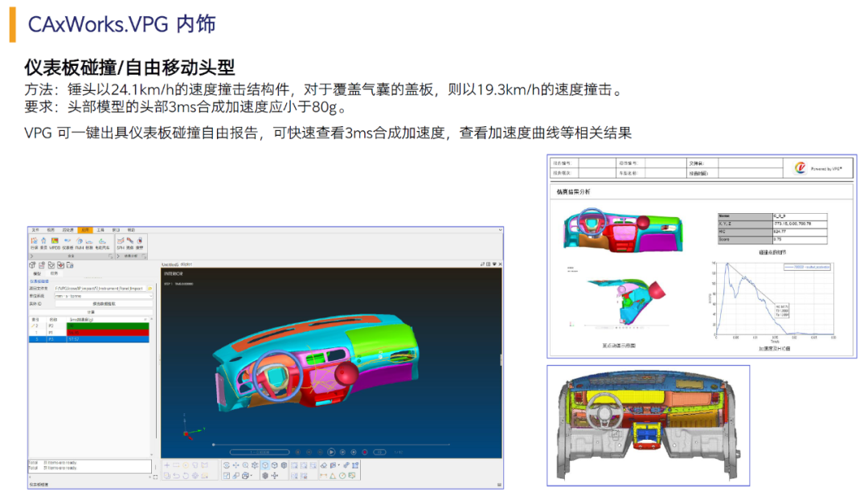Switch to the task tab in left panel
The height and width of the screenshot is (492, 868).
pos(55,273)
